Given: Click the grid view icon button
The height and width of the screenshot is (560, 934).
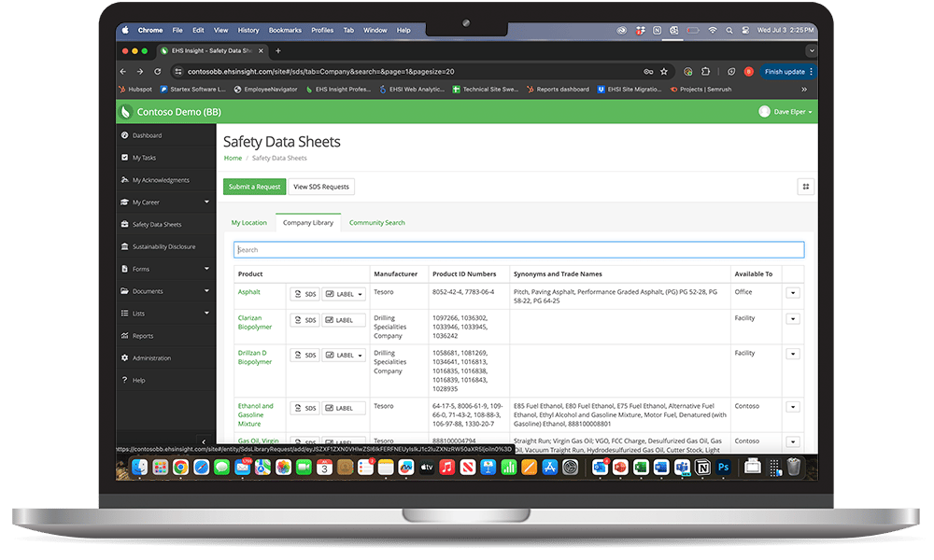Looking at the screenshot, I should (x=805, y=187).
